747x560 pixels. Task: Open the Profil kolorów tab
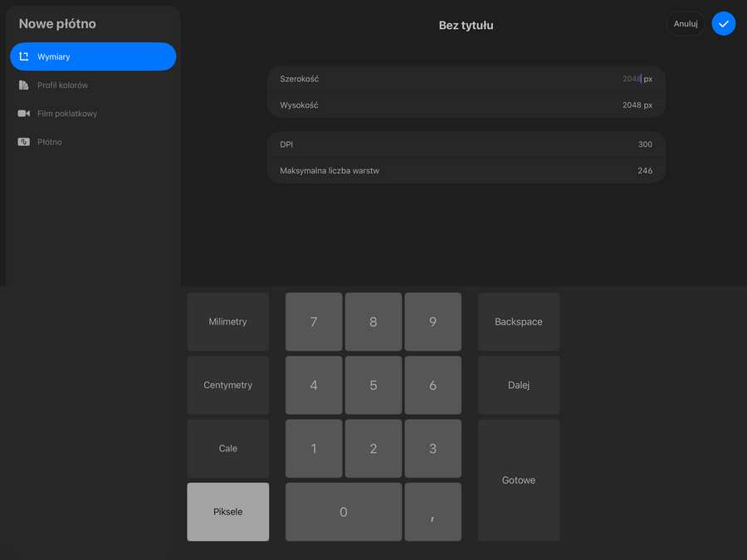pos(62,85)
